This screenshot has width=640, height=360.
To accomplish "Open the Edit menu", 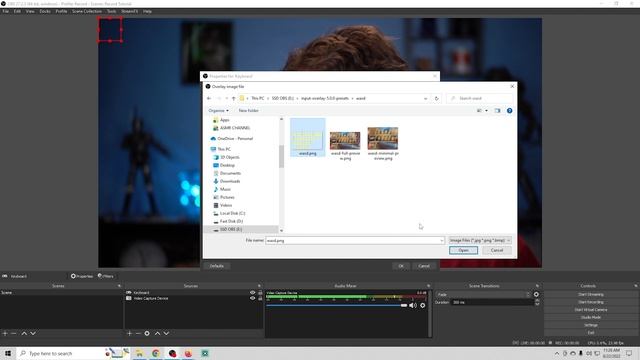I will (17, 11).
